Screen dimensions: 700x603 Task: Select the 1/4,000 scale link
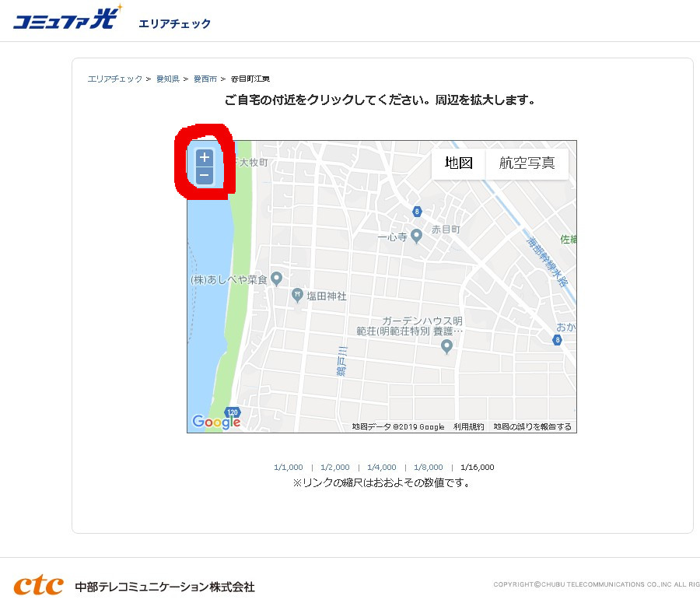point(382,467)
